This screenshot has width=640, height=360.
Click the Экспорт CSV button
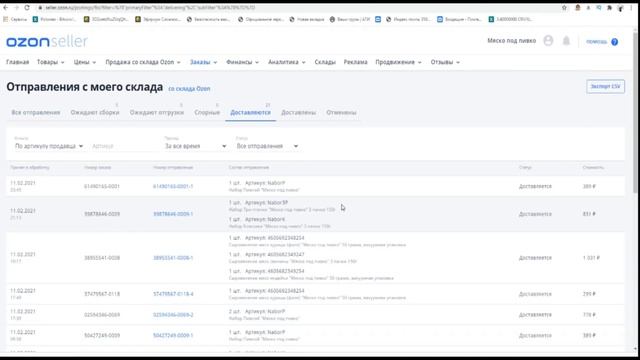[x=605, y=87]
